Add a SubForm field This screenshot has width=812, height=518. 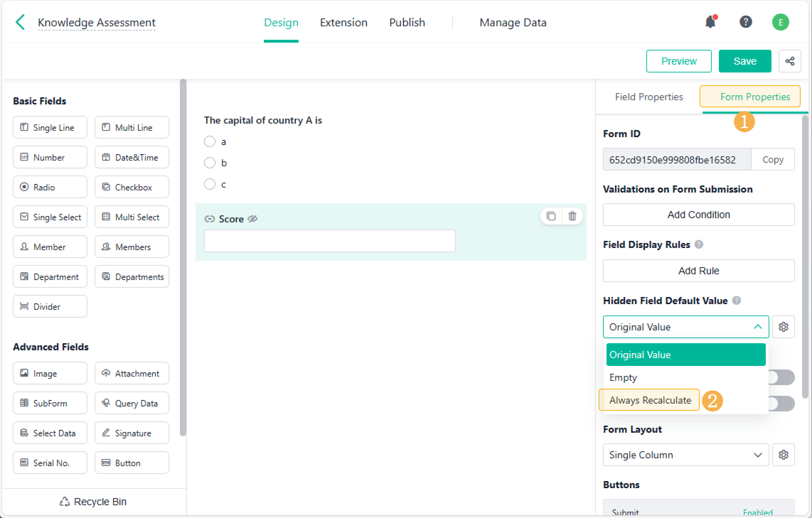pyautogui.click(x=50, y=403)
